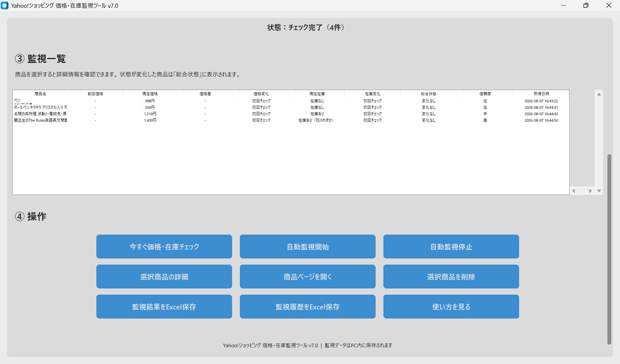Click the 信頼度 column header

(x=485, y=94)
